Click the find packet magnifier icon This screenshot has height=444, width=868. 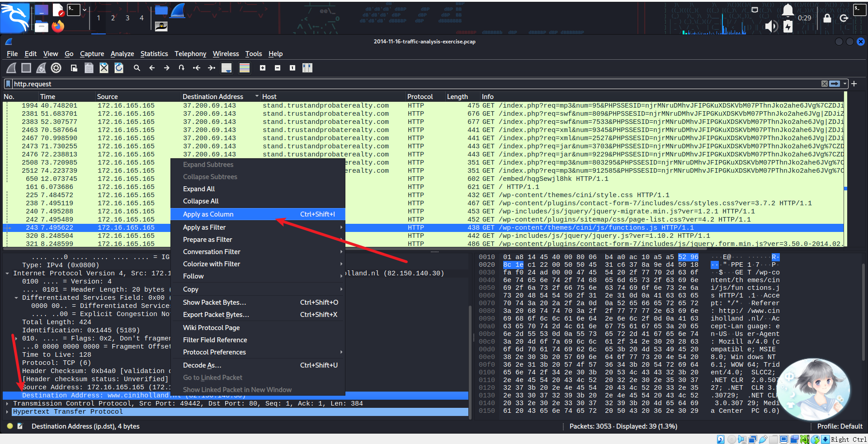click(137, 68)
